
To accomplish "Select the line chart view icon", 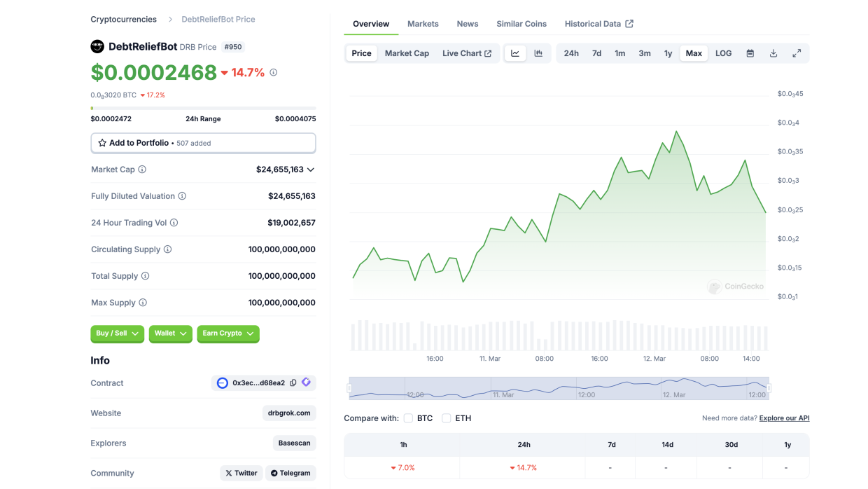I will coord(515,53).
